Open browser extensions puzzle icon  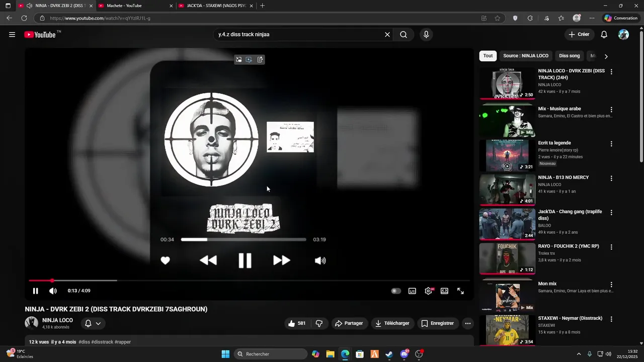[x=530, y=18]
